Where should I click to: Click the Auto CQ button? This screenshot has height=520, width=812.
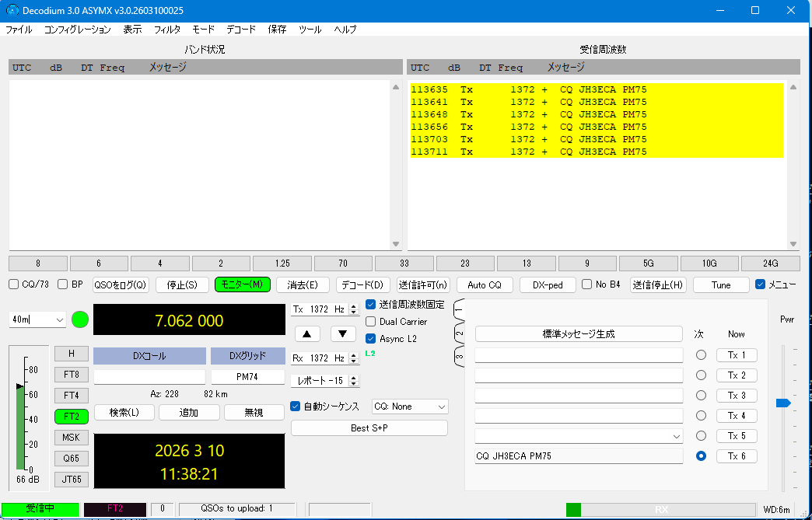point(485,284)
